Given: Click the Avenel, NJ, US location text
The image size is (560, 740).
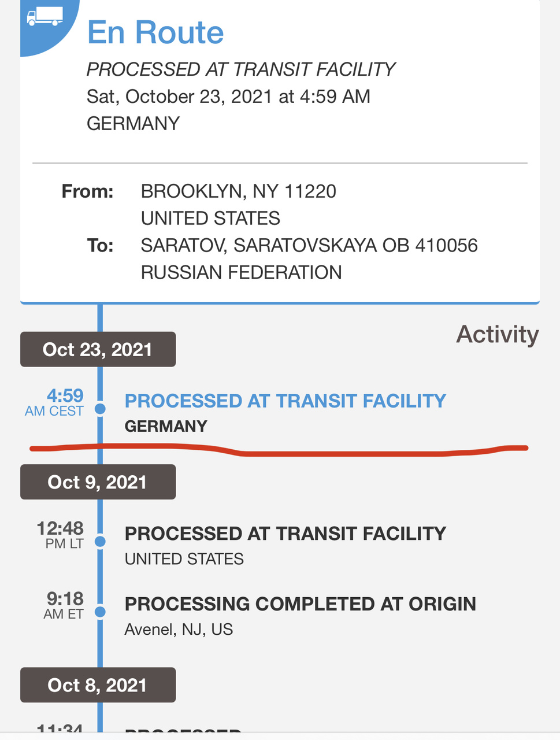Looking at the screenshot, I should 179,630.
